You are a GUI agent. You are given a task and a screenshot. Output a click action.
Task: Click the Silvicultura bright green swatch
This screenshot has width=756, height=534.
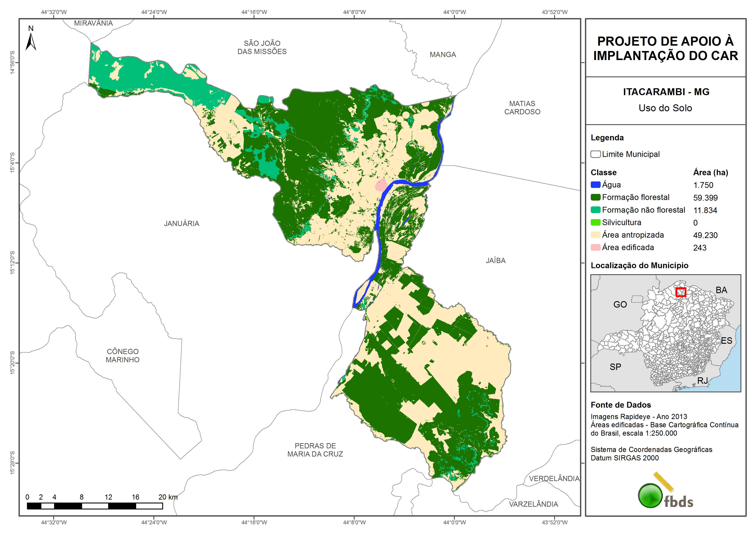595,222
